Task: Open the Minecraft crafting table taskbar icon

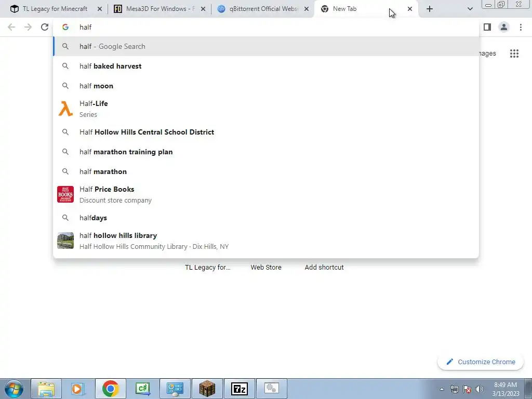Action: coord(207,389)
